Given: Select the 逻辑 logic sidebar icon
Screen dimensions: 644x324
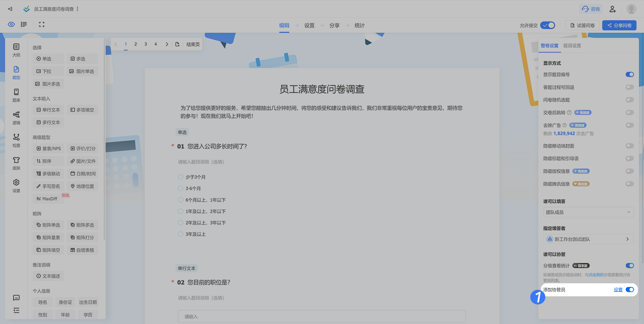Looking at the screenshot, I should point(16,118).
